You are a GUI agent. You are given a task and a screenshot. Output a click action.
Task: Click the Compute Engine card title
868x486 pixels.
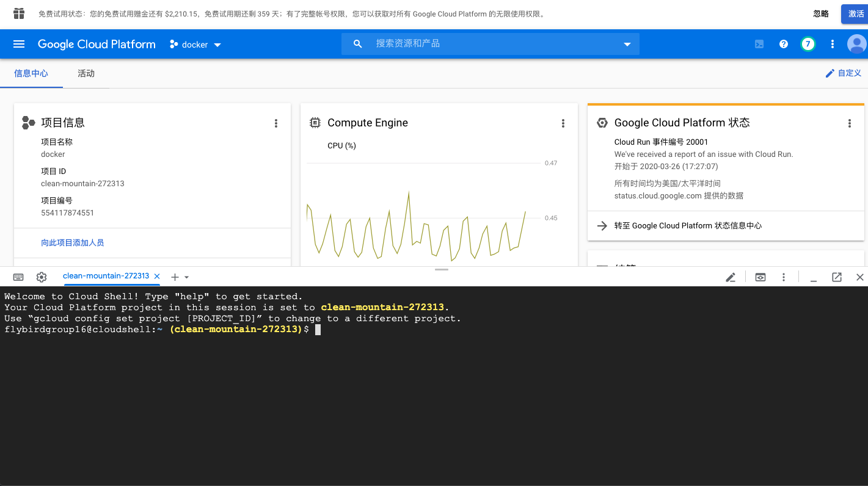[x=368, y=123]
